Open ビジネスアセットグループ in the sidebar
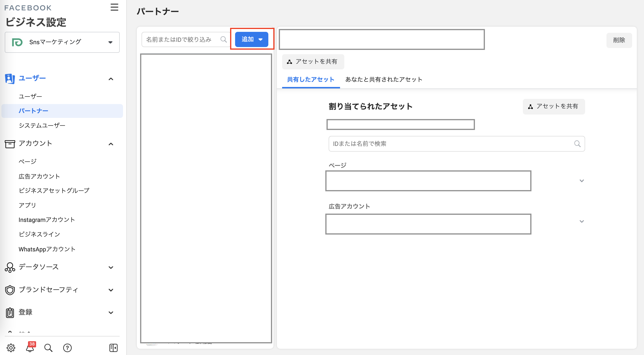This screenshot has height=355, width=644. pos(54,190)
